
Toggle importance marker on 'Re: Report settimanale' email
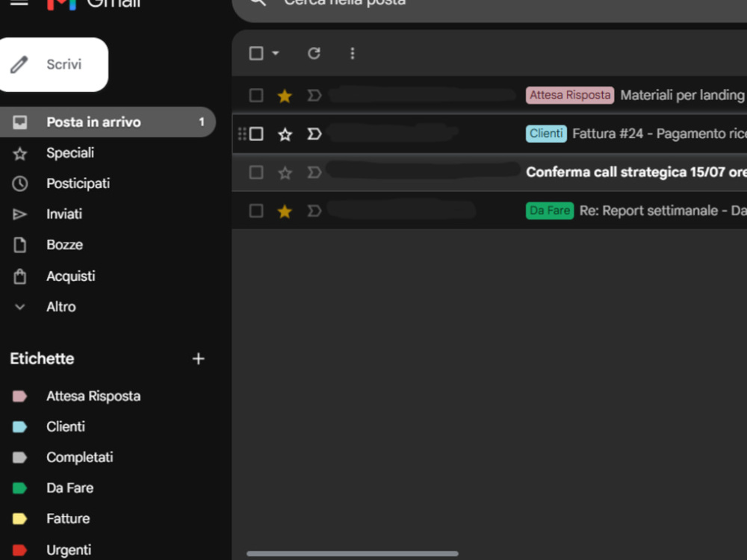point(314,211)
